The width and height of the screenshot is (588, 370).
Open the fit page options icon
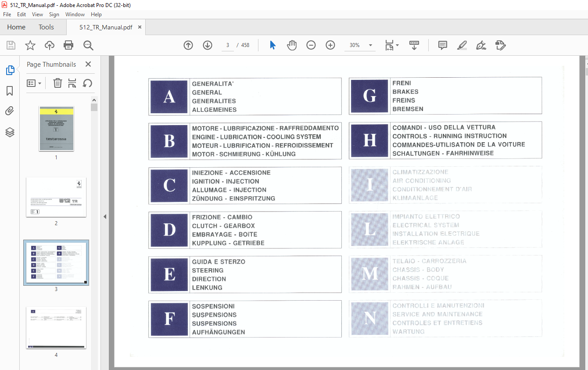click(391, 45)
